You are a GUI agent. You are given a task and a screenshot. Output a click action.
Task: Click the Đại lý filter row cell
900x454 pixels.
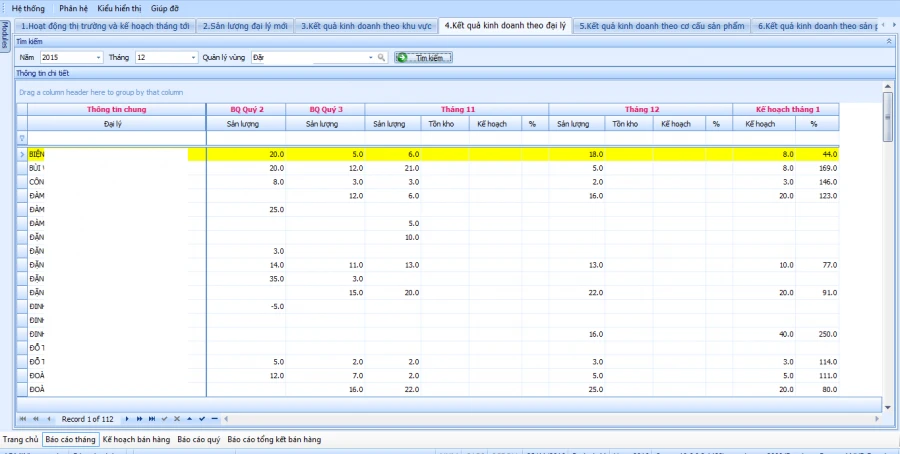click(x=117, y=138)
